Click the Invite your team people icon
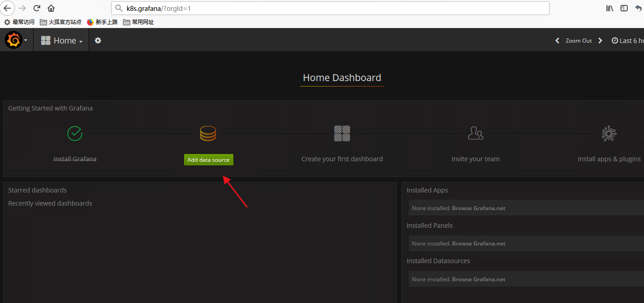Viewport: 644px width, 303px height. click(475, 133)
